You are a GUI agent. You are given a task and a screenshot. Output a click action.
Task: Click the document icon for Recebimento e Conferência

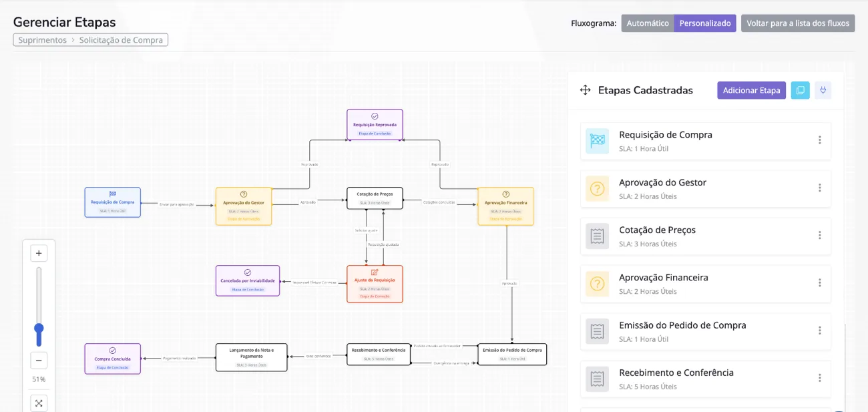[598, 379]
